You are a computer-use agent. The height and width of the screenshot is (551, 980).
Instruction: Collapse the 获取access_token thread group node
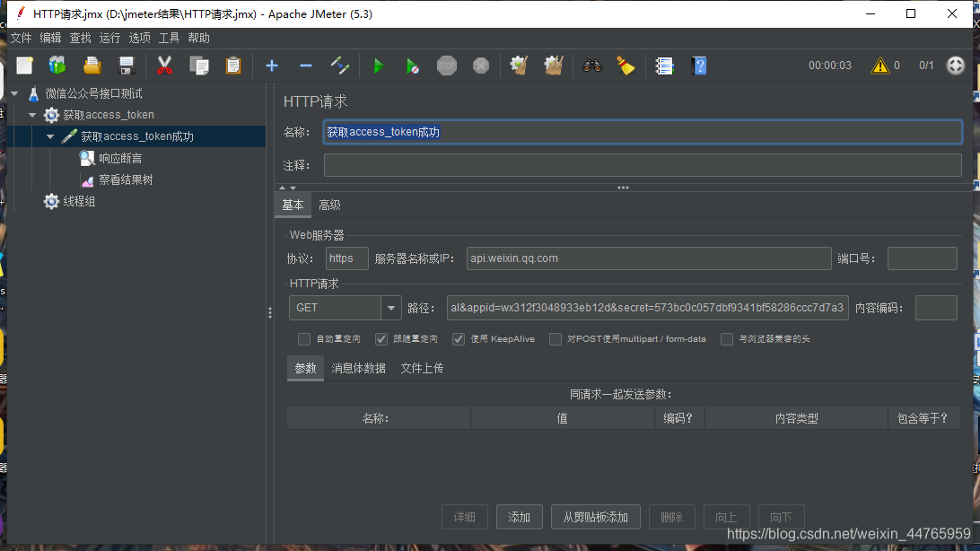[32, 115]
